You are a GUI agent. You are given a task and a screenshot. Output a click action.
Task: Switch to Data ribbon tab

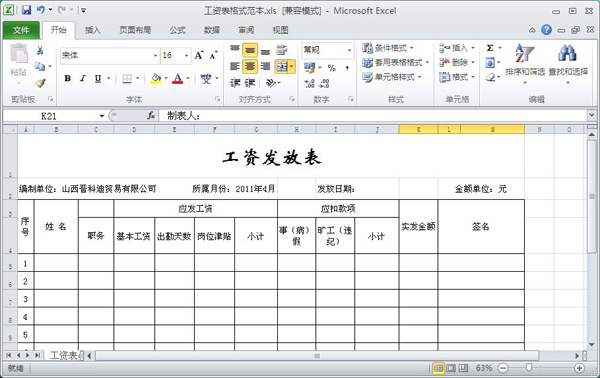tap(212, 30)
